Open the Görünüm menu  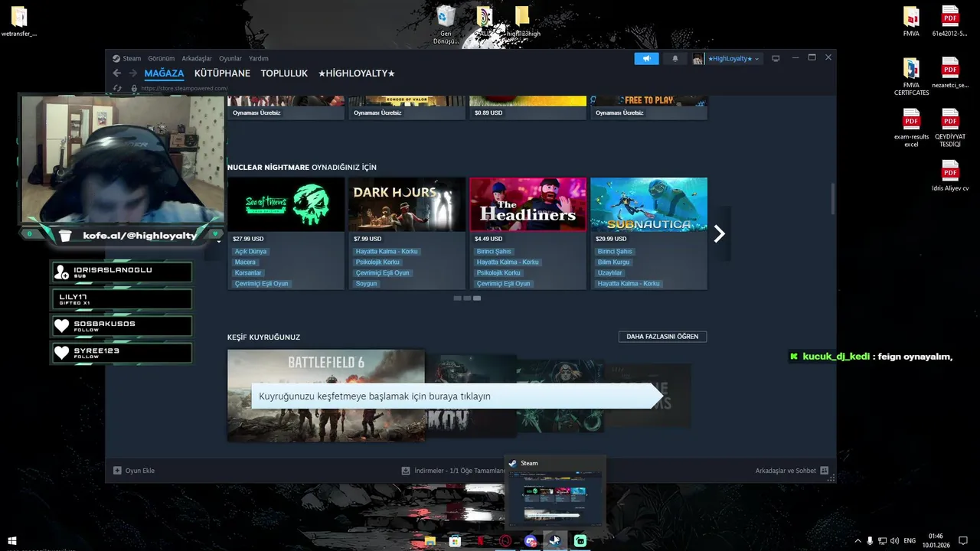point(161,59)
